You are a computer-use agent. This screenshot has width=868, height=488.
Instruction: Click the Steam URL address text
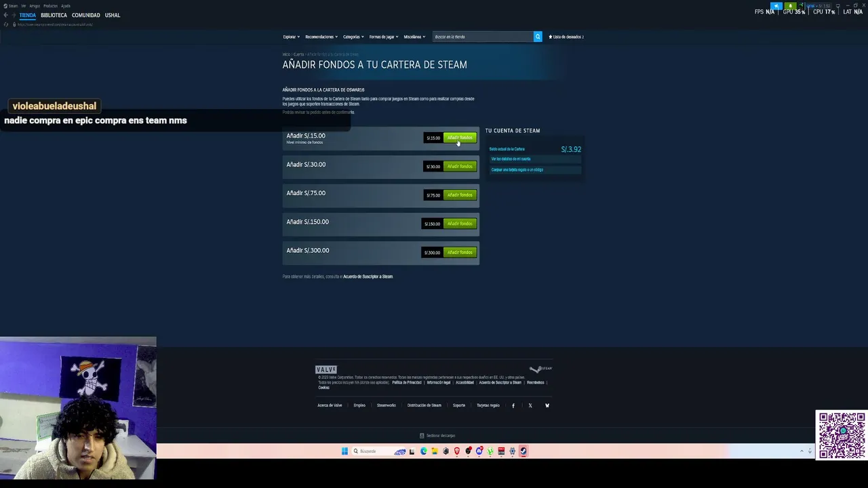(55, 24)
